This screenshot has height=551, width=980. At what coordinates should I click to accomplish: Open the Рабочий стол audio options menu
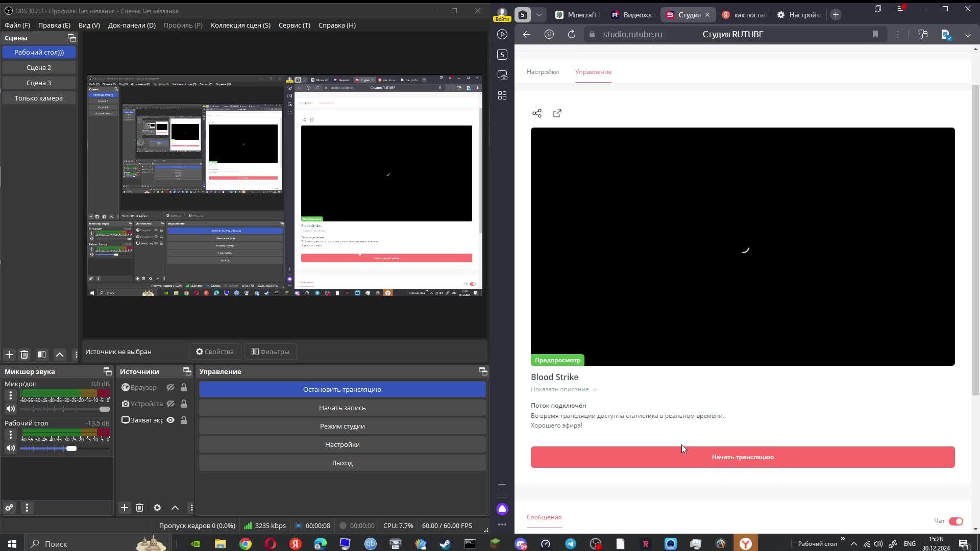point(10,434)
